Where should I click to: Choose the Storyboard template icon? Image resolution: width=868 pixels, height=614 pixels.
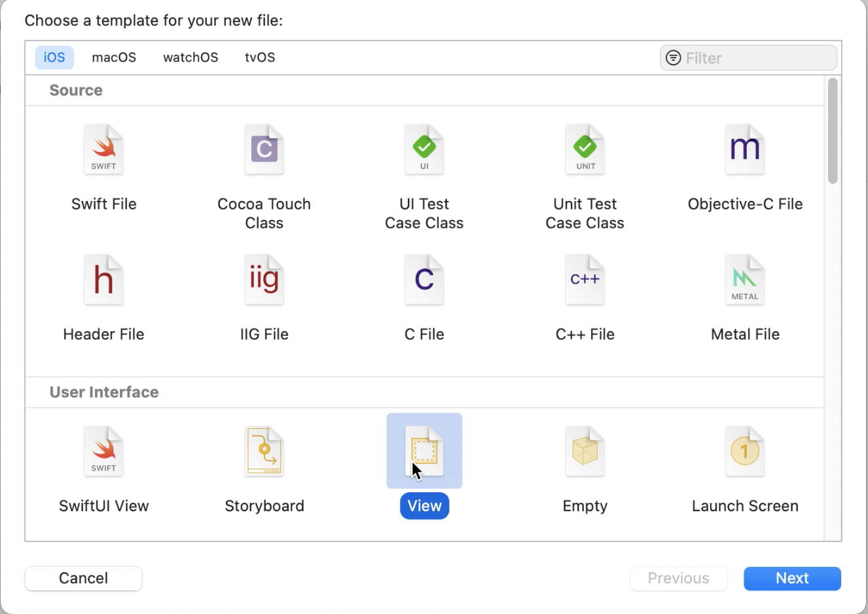pos(264,451)
